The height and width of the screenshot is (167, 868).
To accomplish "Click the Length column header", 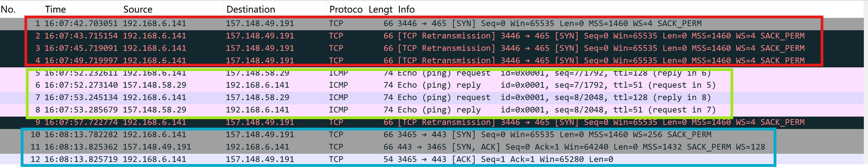I will [x=380, y=9].
